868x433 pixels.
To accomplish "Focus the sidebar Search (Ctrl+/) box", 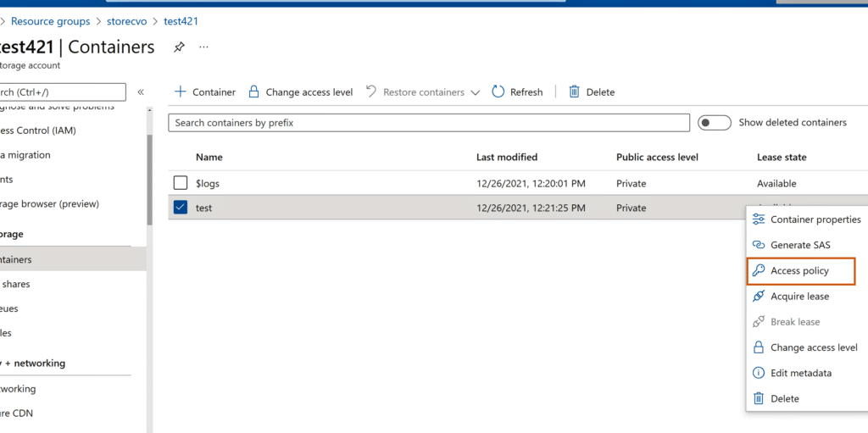I will point(63,92).
